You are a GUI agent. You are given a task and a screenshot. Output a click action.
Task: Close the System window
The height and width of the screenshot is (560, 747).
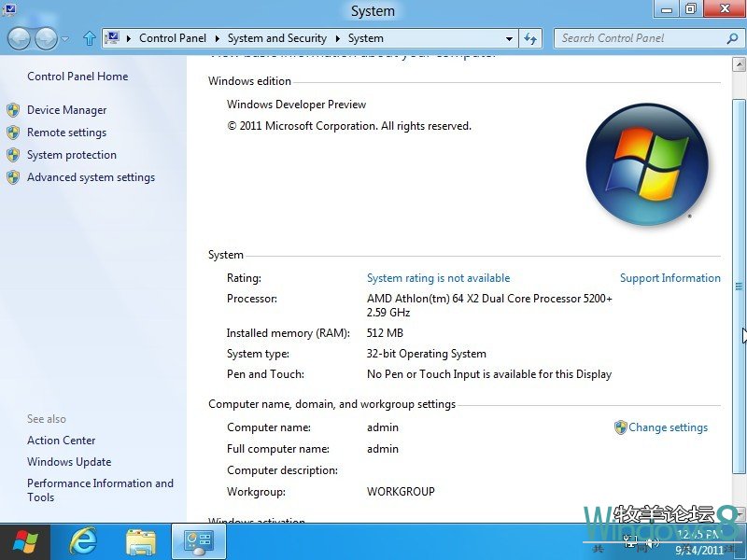(x=725, y=8)
